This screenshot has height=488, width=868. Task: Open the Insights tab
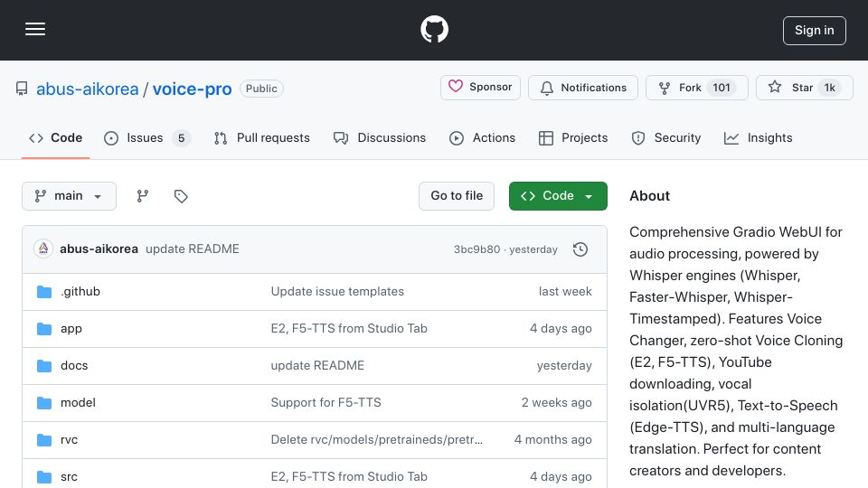point(758,137)
